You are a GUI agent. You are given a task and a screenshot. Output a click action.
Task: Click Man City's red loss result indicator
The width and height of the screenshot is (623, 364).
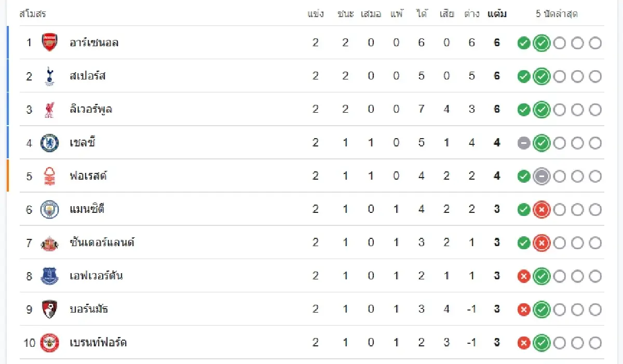541,210
